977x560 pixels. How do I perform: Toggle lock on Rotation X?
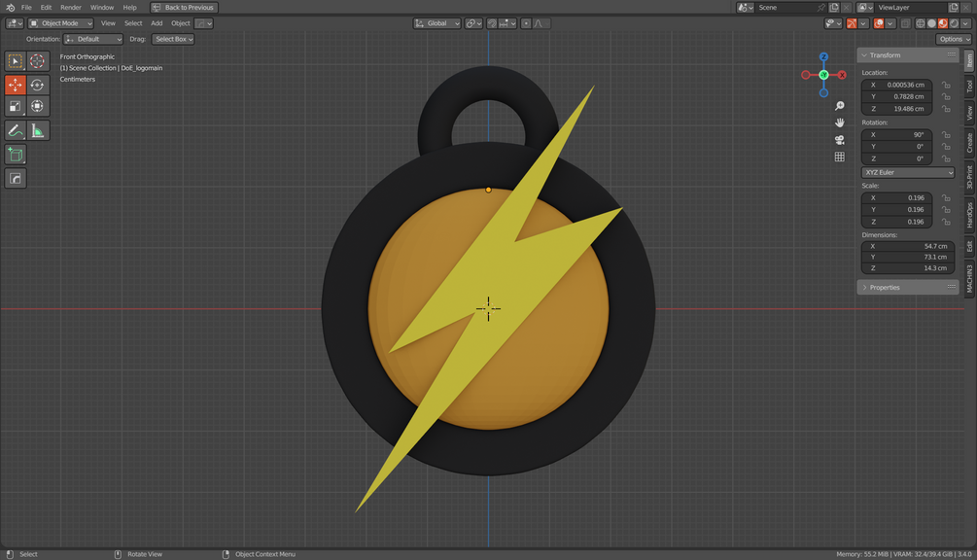[946, 134]
